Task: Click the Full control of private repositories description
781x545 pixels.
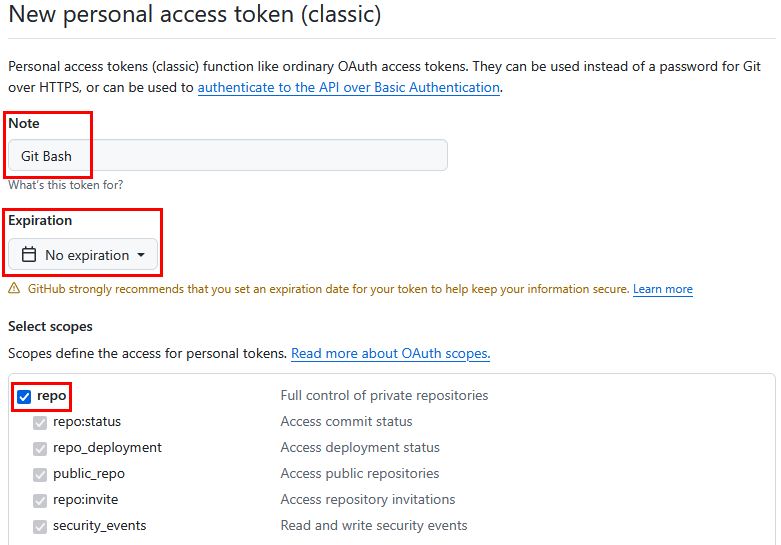Action: tap(384, 396)
